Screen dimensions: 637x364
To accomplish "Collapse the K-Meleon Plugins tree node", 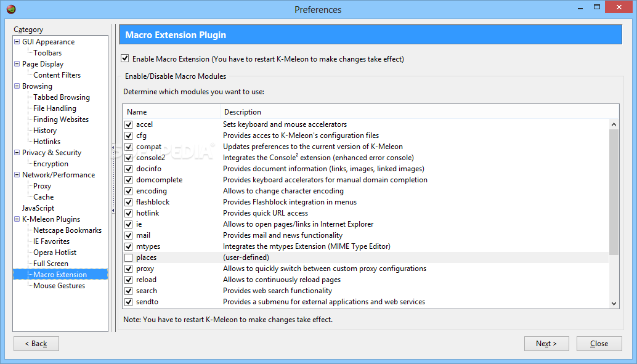I will click(17, 219).
